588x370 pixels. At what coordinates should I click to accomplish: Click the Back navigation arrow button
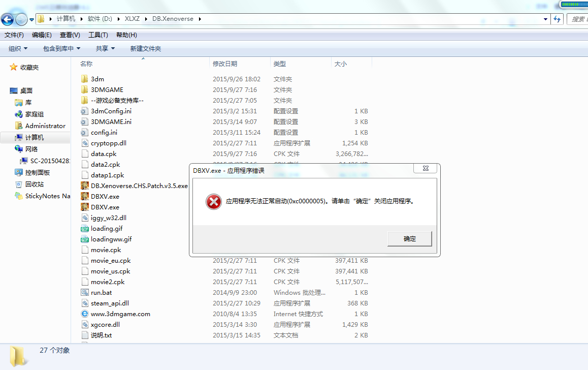[x=8, y=19]
